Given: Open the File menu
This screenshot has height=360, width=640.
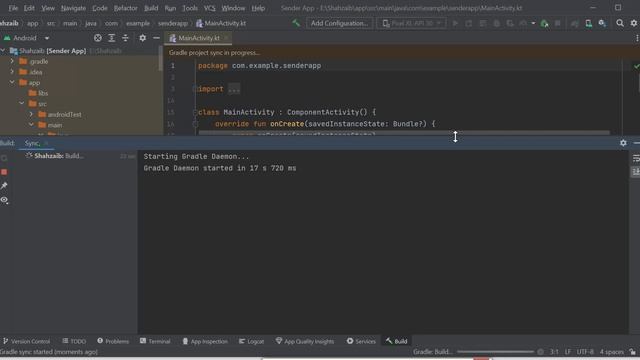Looking at the screenshot, I should 13,8.
